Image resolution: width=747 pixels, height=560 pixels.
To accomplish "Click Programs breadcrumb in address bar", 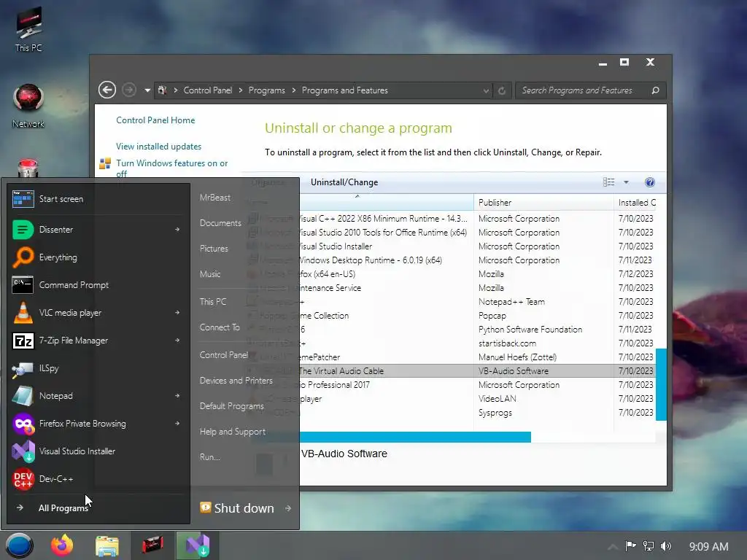I will pos(267,90).
